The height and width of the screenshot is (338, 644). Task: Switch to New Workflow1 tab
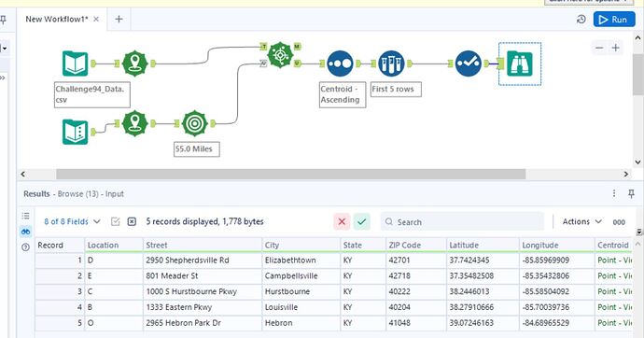point(57,19)
